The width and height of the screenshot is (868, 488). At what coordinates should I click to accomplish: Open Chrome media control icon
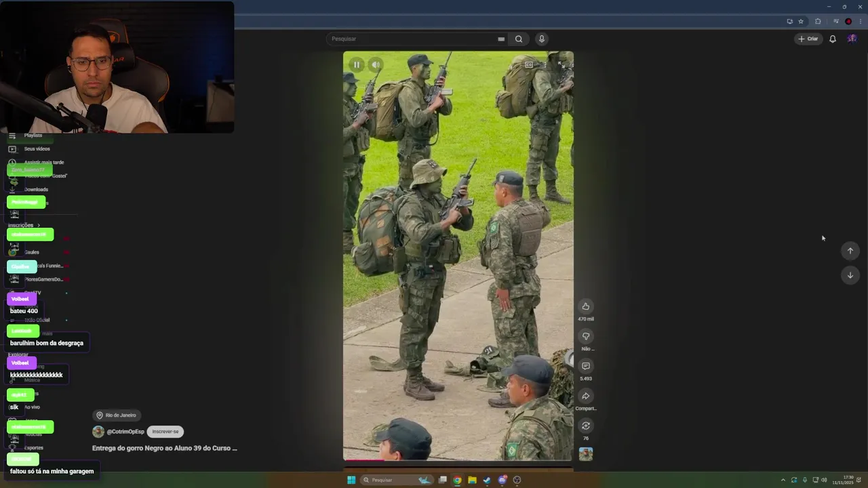click(836, 21)
